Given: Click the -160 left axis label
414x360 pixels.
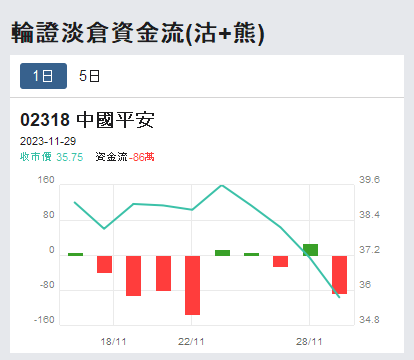Looking at the screenshot, I should click(44, 320).
